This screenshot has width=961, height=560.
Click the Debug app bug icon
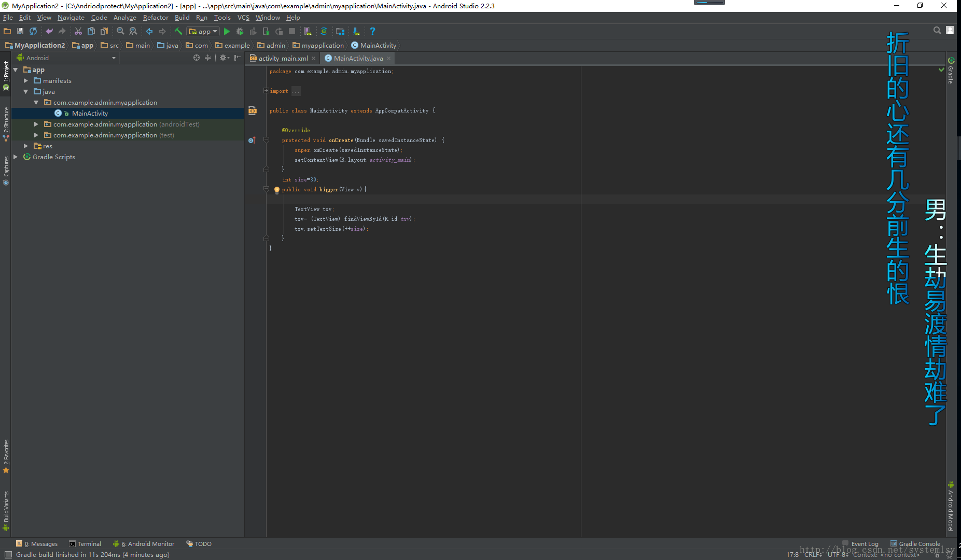pyautogui.click(x=240, y=32)
